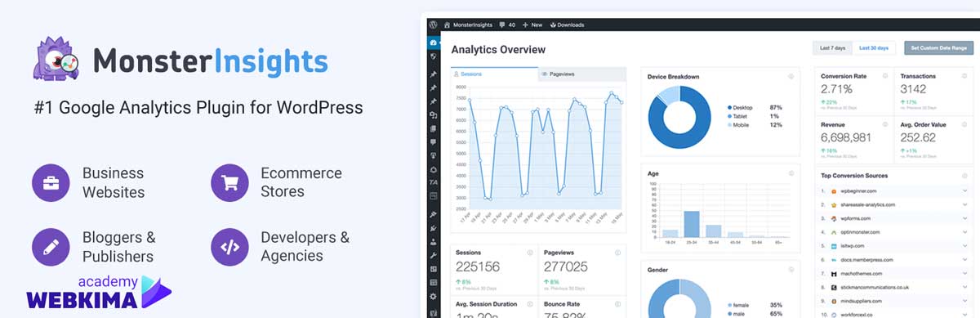Click the Gender donut chart
Viewport: 980px width, 318px height.
[x=679, y=298]
